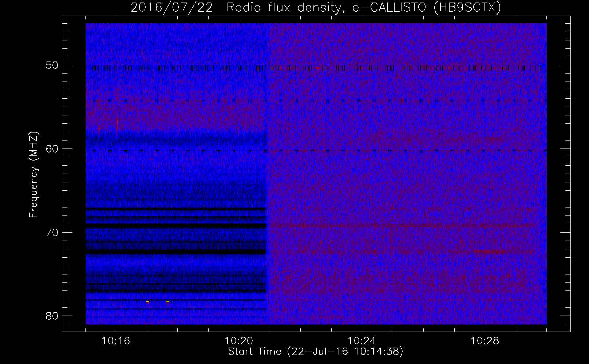Click the date 2016/07/22 in the title
The image size is (589, 364).
(x=171, y=7)
